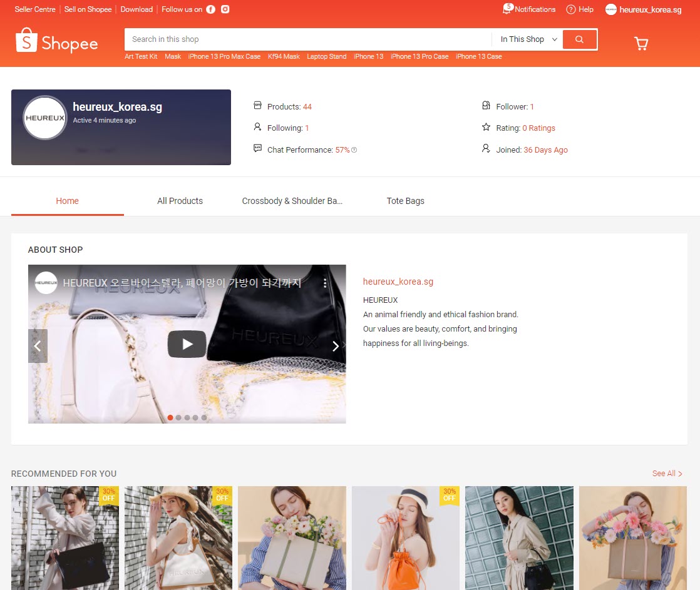
Task: Open the video options three-dot menu
Action: 325,283
